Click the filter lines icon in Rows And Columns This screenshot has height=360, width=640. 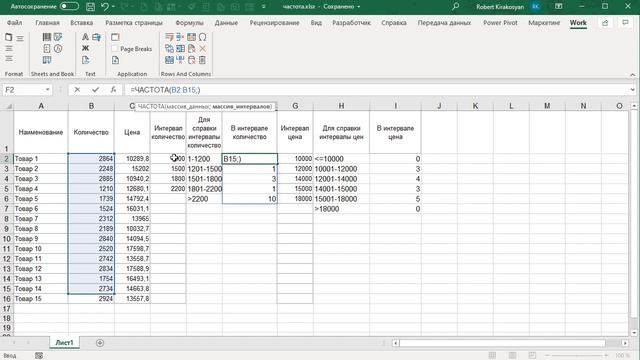tap(169, 37)
